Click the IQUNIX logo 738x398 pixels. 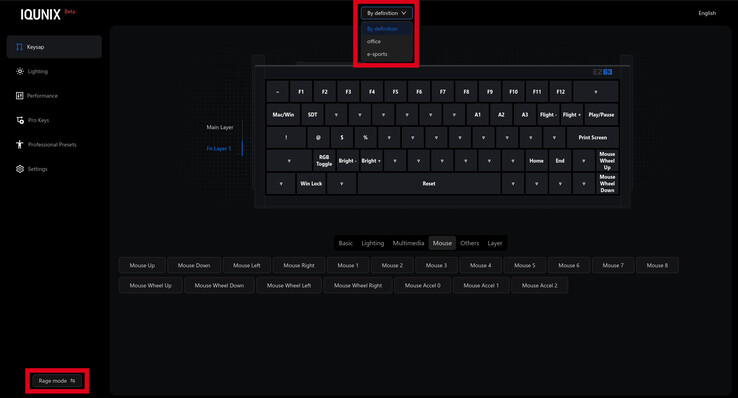[40, 15]
